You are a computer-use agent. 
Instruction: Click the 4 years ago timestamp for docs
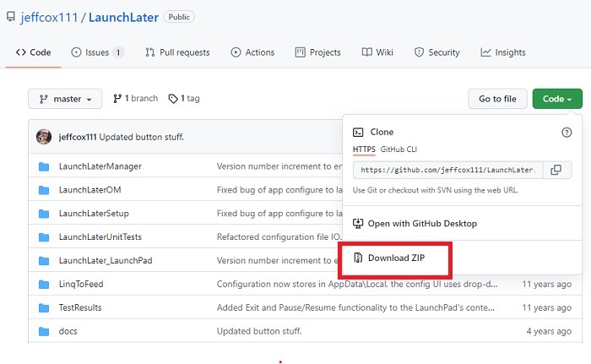click(549, 331)
